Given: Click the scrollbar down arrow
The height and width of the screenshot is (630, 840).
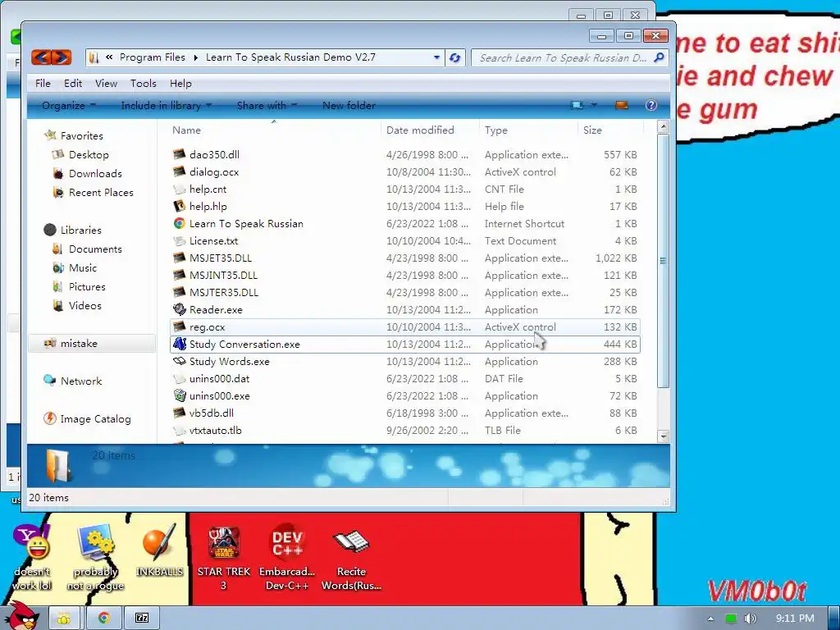Looking at the screenshot, I should (x=663, y=436).
